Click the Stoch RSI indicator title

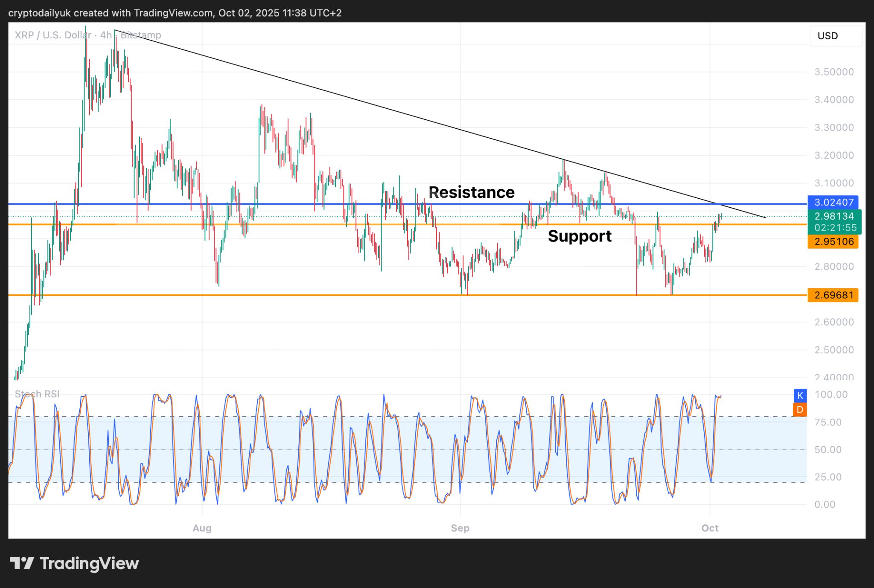[37, 394]
